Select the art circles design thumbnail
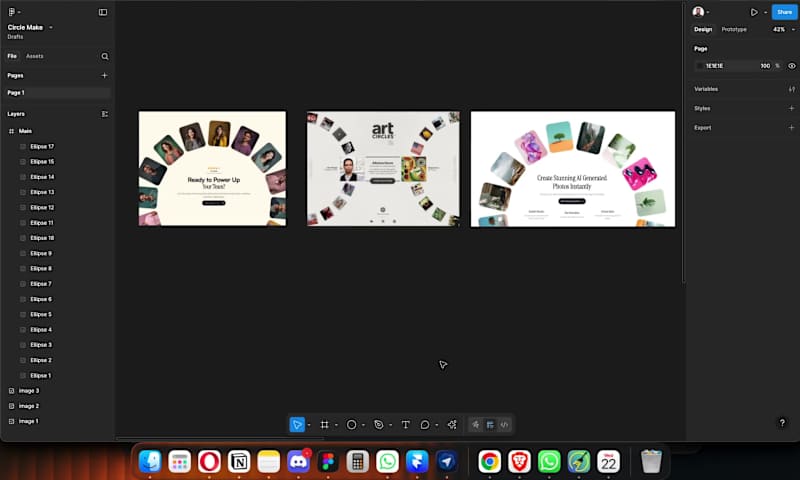The image size is (800, 480). tap(383, 168)
